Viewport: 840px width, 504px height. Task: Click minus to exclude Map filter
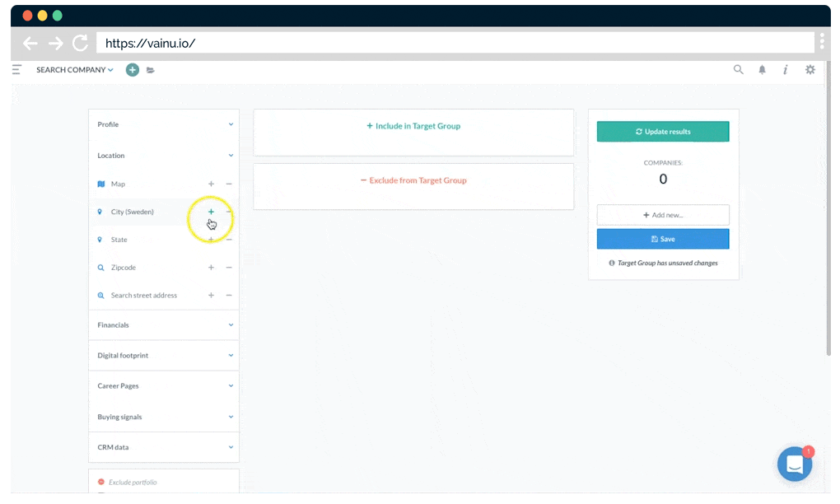pyautogui.click(x=229, y=184)
